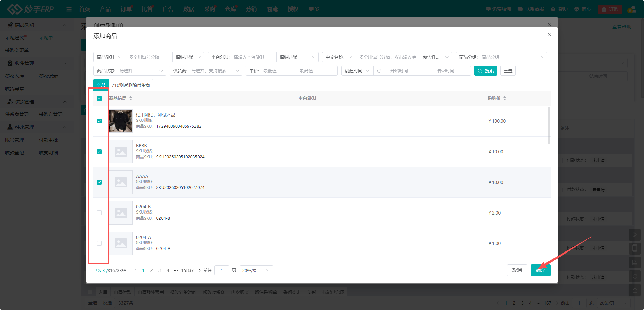Go to next page arrow in pagination
Image resolution: width=644 pixels, height=310 pixels.
199,270
